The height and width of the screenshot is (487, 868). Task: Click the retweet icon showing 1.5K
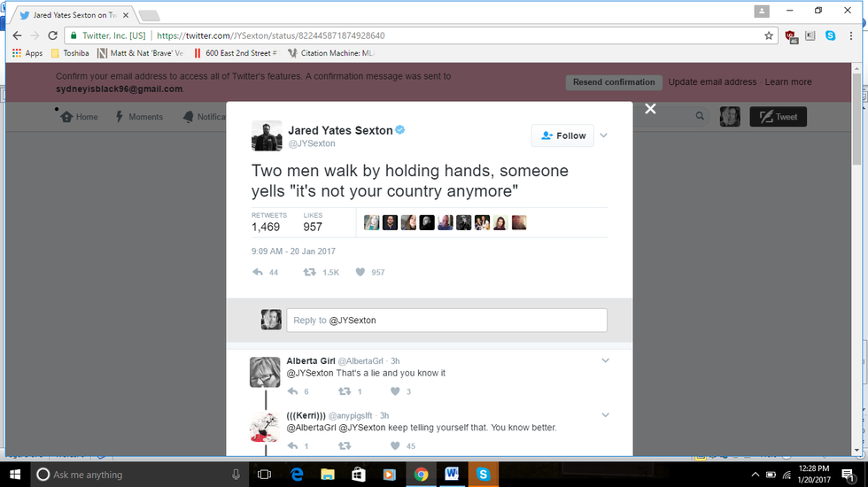coord(309,273)
